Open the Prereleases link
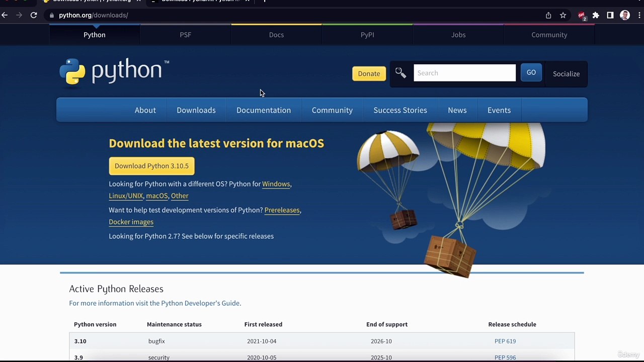Viewport: 644px width, 362px height. (282, 210)
